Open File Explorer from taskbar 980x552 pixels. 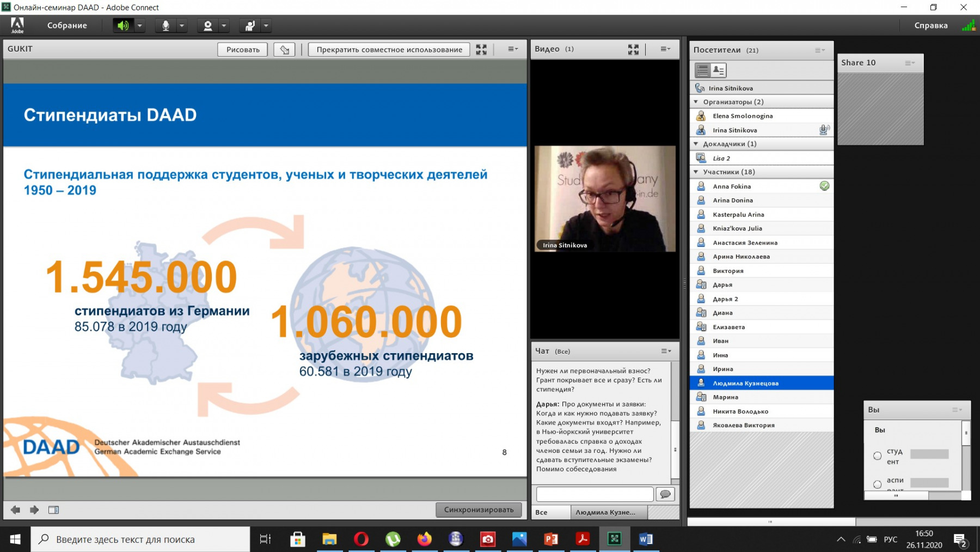tap(329, 539)
